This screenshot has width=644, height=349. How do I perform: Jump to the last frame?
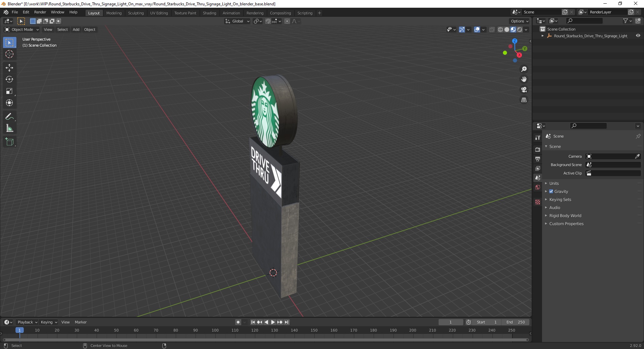coord(286,322)
